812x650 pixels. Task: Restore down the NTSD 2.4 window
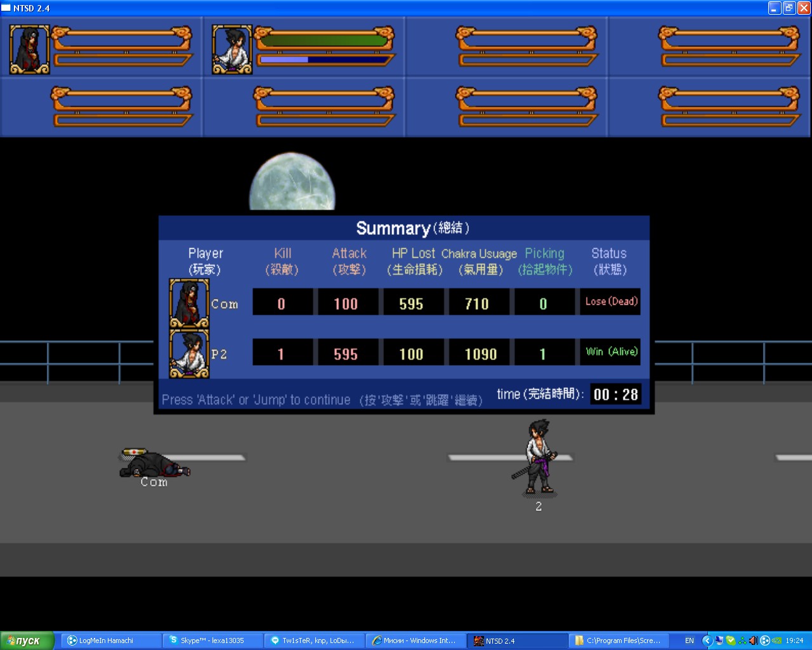[789, 8]
